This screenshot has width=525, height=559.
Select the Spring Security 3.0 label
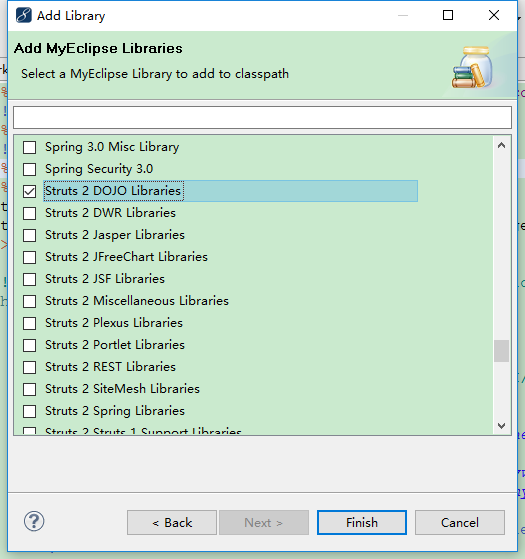pyautogui.click(x=99, y=169)
